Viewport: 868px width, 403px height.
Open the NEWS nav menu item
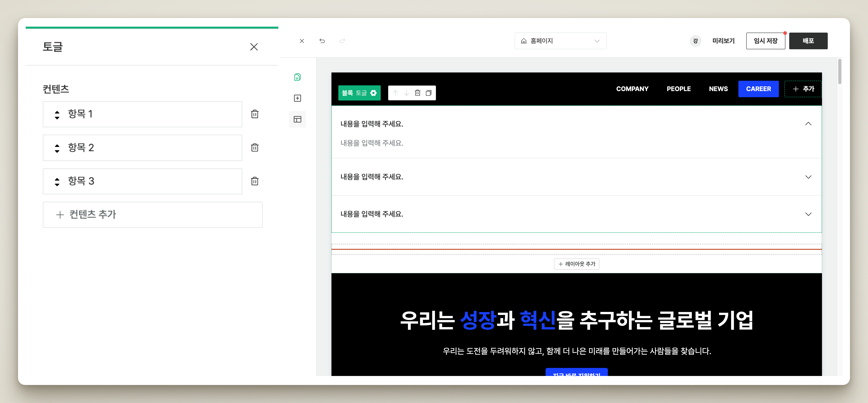point(718,89)
